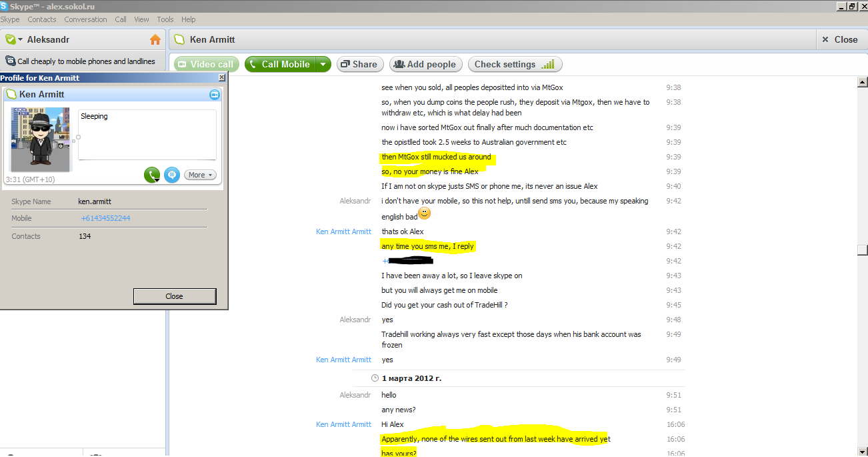
Task: Click the smiley emoticon after 'english bad'
Action: (x=425, y=214)
